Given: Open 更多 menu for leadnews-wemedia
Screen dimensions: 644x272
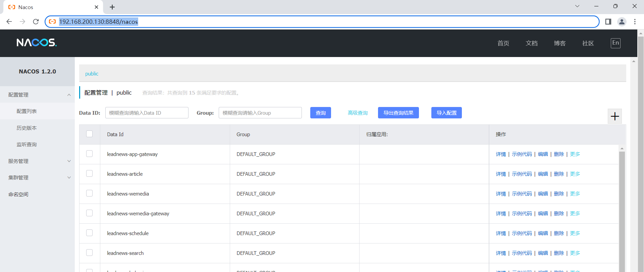Looking at the screenshot, I should click(x=575, y=194).
